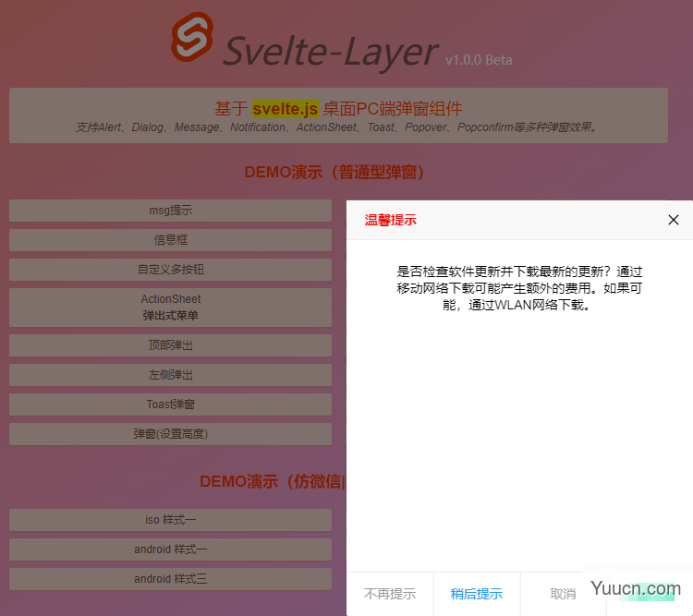
Task: Click 取消 in the dialog footer
Action: pos(563,594)
